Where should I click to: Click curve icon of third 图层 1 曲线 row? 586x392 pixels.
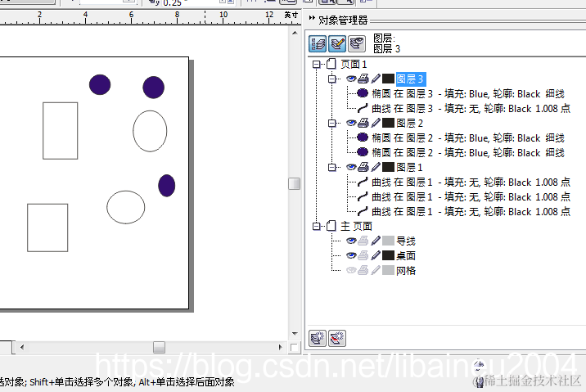point(363,211)
